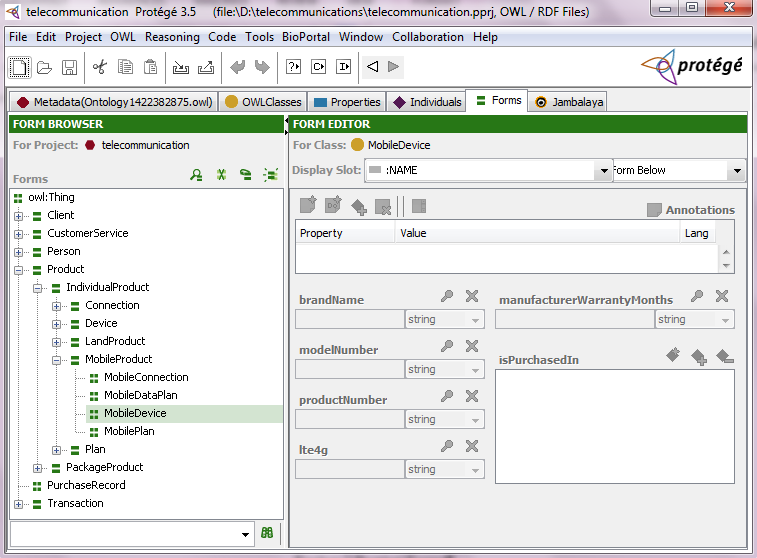Click the search icon next to modelNumber

point(447,346)
